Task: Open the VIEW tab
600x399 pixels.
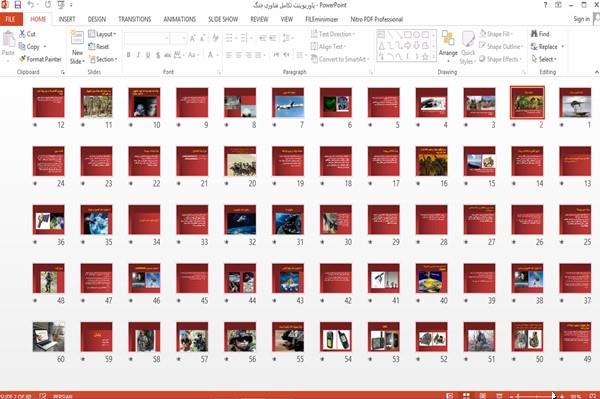Action: click(287, 19)
